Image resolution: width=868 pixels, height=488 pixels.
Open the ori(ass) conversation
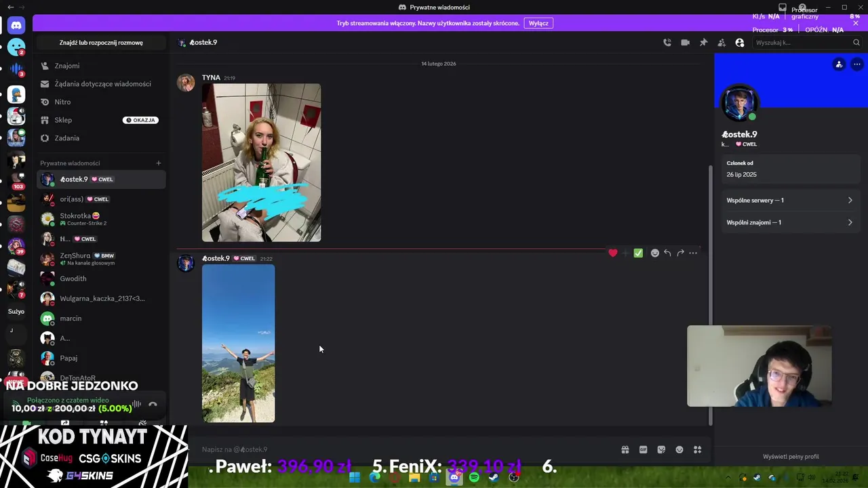(x=101, y=199)
